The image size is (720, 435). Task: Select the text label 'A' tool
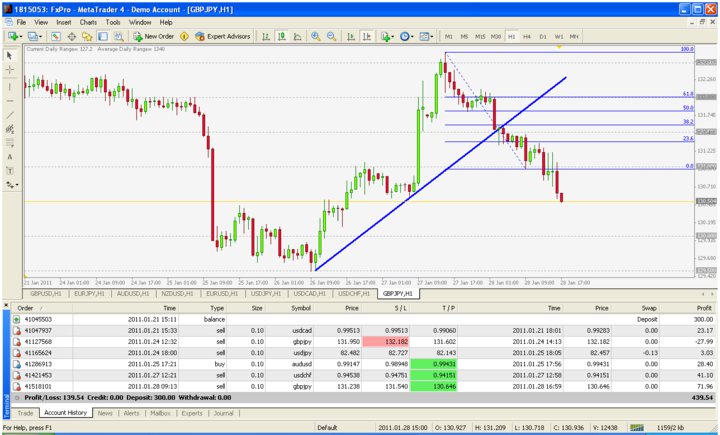[10, 157]
